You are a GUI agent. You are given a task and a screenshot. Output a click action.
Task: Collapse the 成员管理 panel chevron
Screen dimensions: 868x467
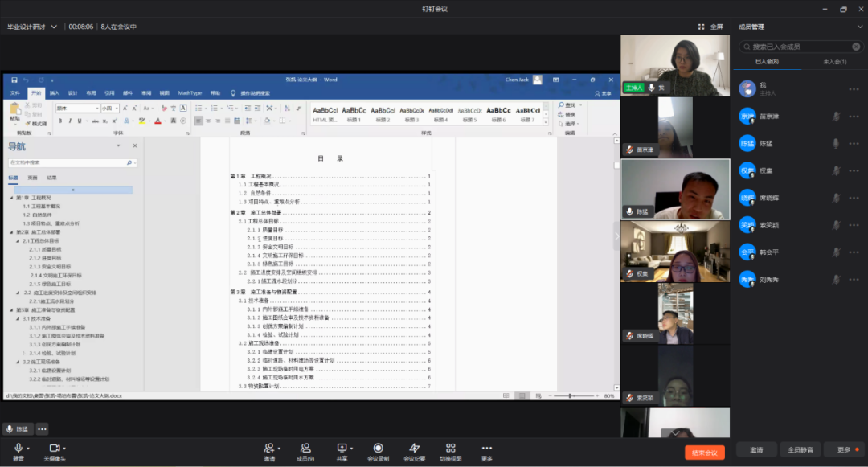(859, 27)
